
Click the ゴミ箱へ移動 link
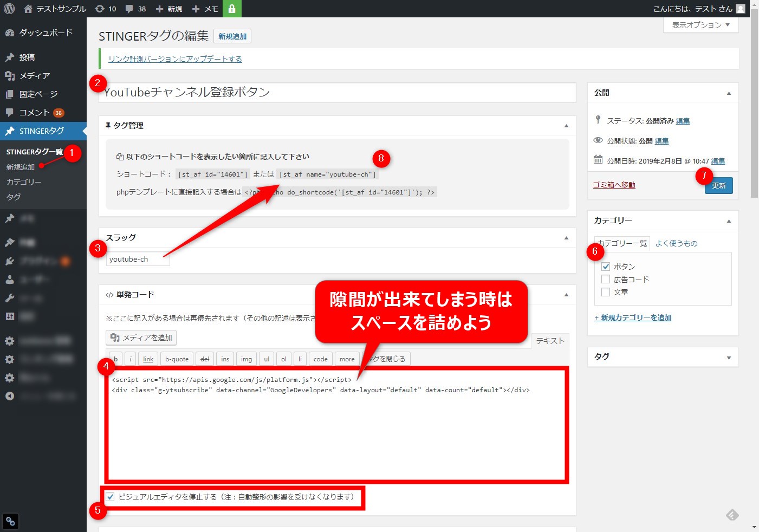click(614, 185)
